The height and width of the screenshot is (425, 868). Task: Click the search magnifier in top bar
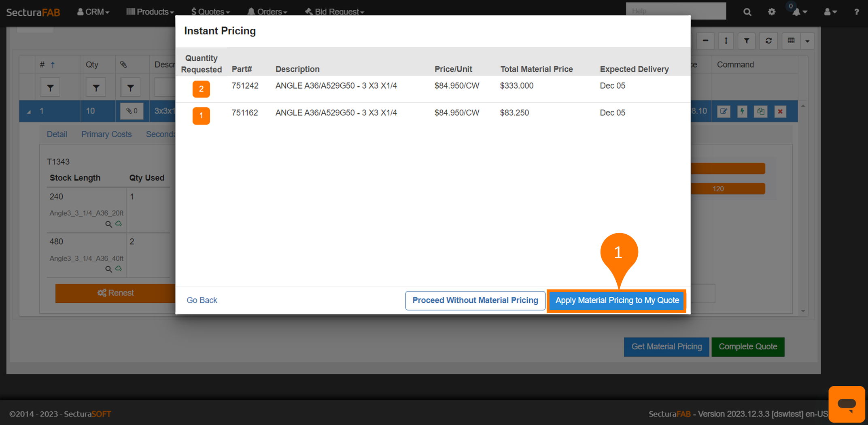coord(747,12)
